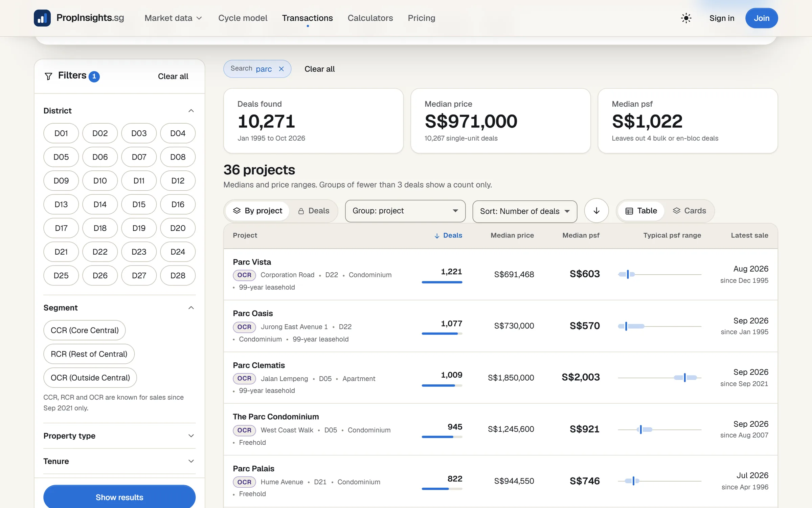This screenshot has height=508, width=812.
Task: Open the Parc Oasis project row
Action: tap(500, 326)
